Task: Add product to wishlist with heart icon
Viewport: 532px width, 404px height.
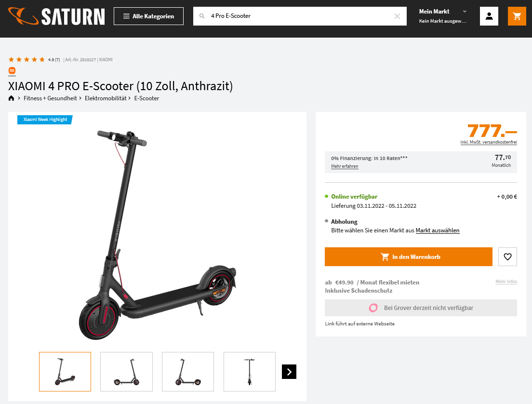Action: (507, 256)
